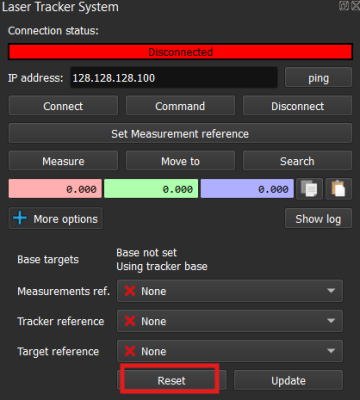Click the 'Base not set' text
This screenshot has height=400, width=360.
point(146,253)
